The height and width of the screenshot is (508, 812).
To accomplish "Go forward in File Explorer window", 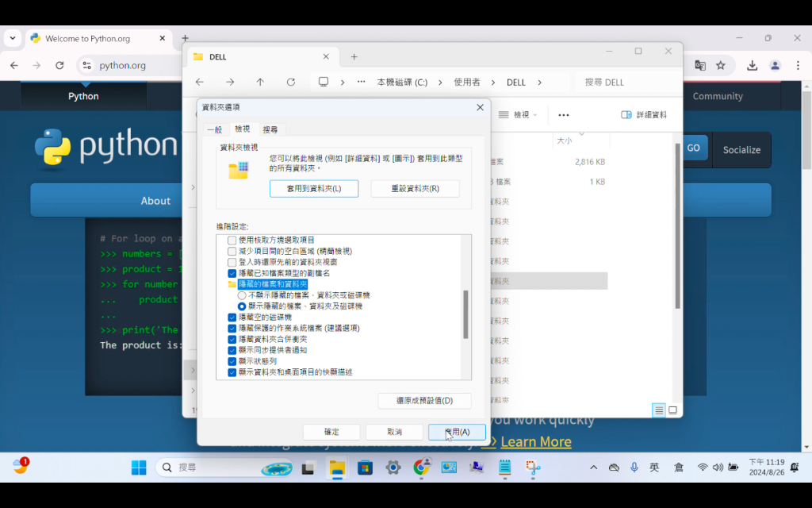I will pos(230,82).
